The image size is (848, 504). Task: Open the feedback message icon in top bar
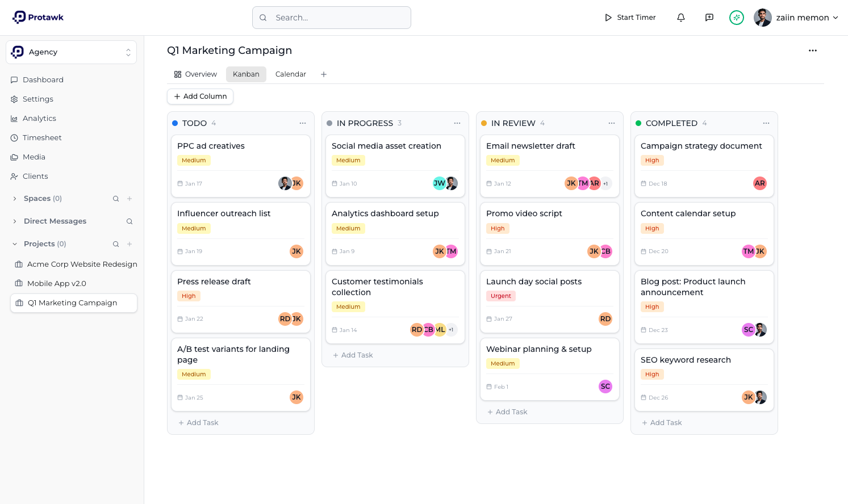click(x=709, y=18)
